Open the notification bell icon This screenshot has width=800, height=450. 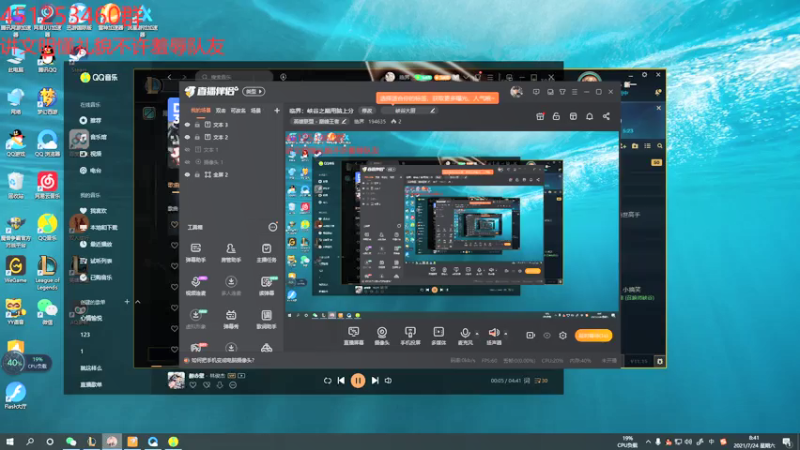(x=589, y=116)
